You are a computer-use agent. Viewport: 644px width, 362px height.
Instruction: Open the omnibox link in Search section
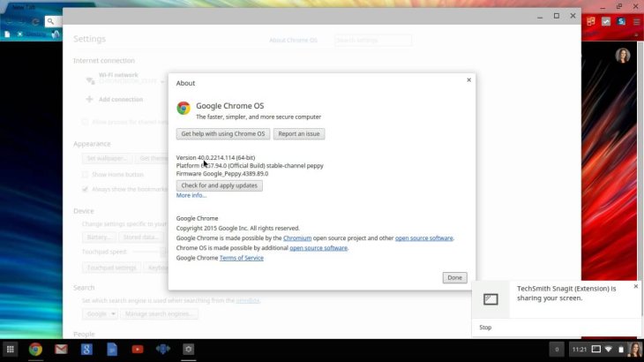pyautogui.click(x=248, y=301)
